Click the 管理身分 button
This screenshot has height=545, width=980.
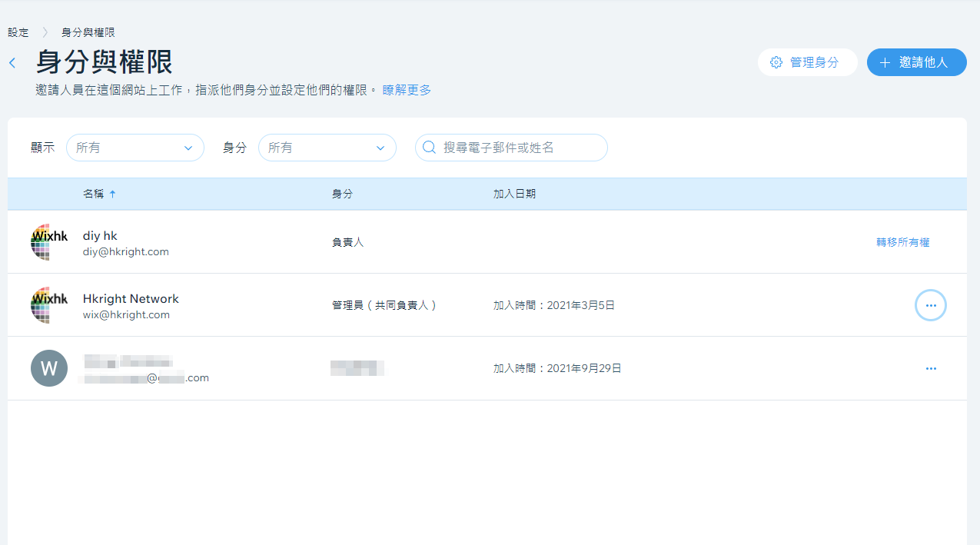[807, 62]
